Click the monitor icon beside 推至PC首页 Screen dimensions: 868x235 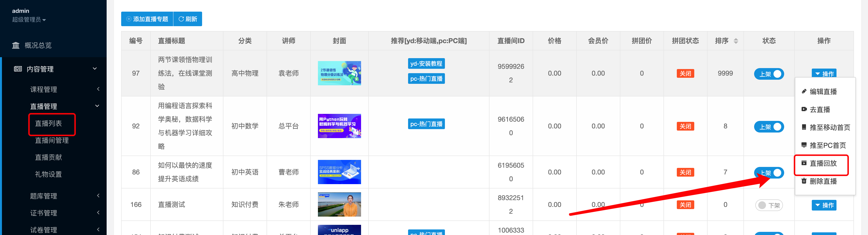pos(804,145)
